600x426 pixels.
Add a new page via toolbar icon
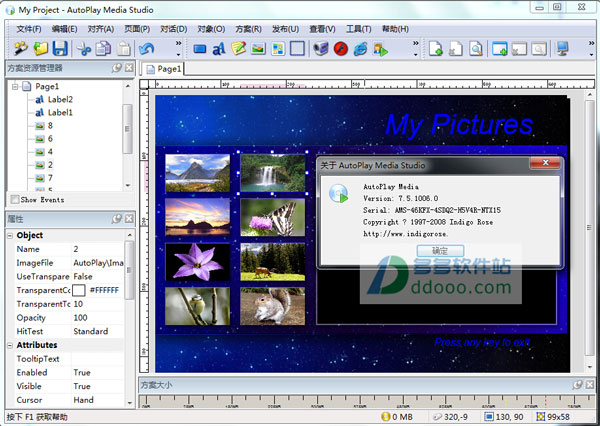click(x=436, y=49)
